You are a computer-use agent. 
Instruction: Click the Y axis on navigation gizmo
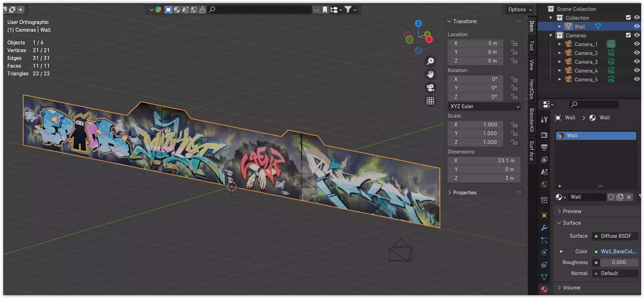tap(427, 34)
